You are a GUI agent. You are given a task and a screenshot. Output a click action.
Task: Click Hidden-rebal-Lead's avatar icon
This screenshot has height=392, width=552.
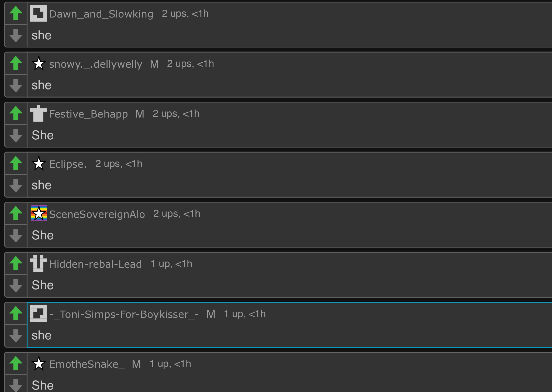[38, 263]
